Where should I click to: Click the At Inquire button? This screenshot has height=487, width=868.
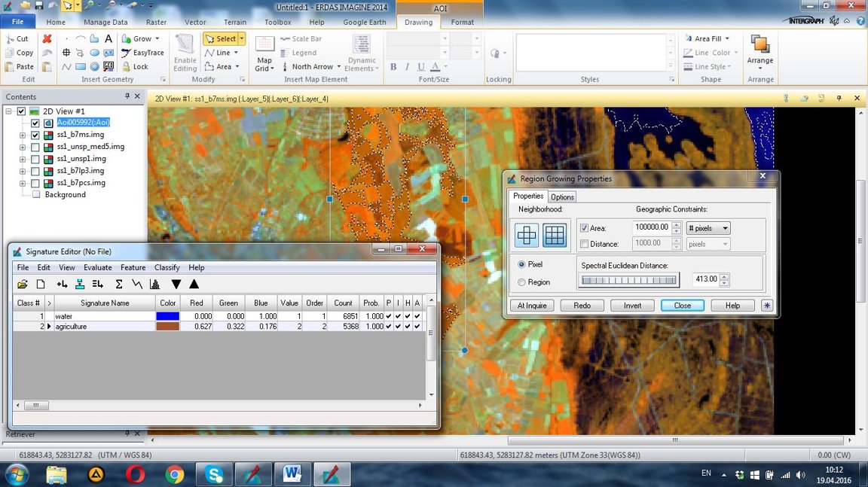(x=531, y=306)
